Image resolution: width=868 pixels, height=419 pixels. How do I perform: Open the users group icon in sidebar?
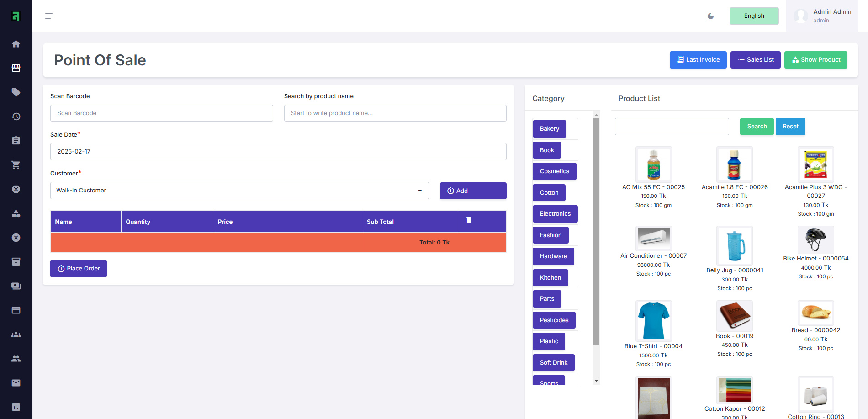[16, 334]
